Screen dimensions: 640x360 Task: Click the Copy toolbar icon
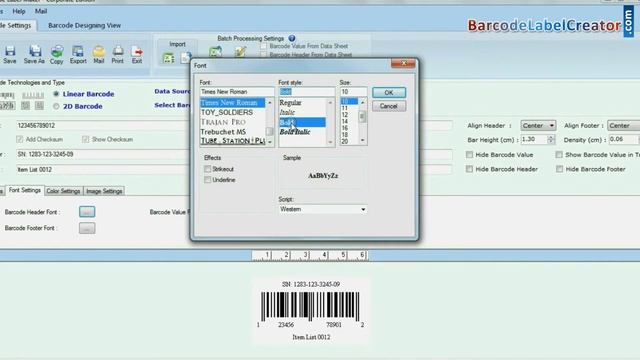57,55
